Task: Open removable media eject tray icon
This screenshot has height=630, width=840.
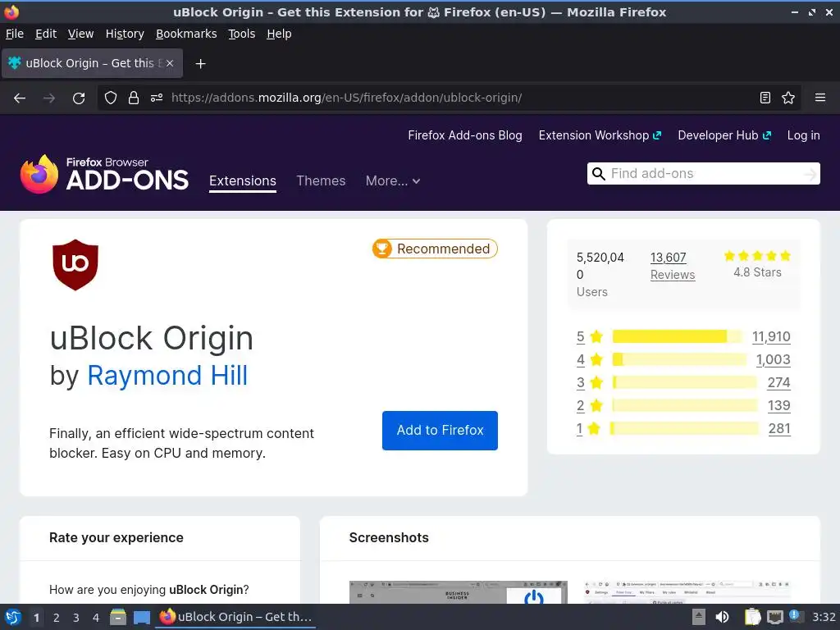Action: pos(698,617)
